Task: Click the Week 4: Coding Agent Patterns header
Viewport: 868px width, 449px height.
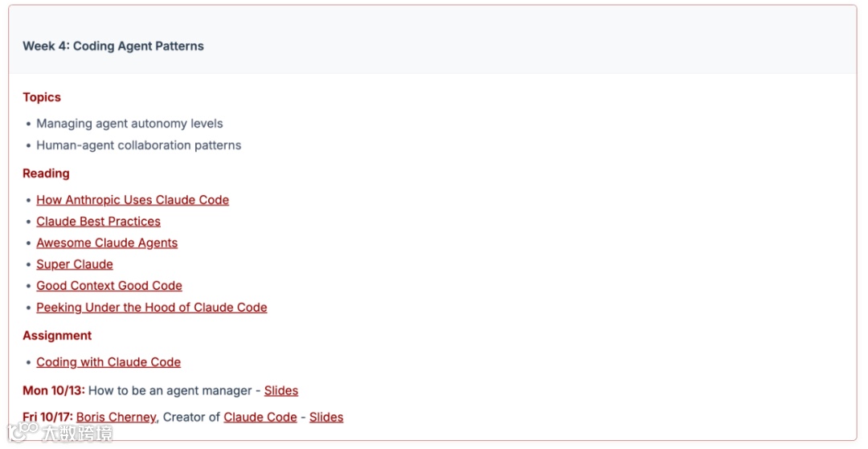Action: tap(113, 46)
